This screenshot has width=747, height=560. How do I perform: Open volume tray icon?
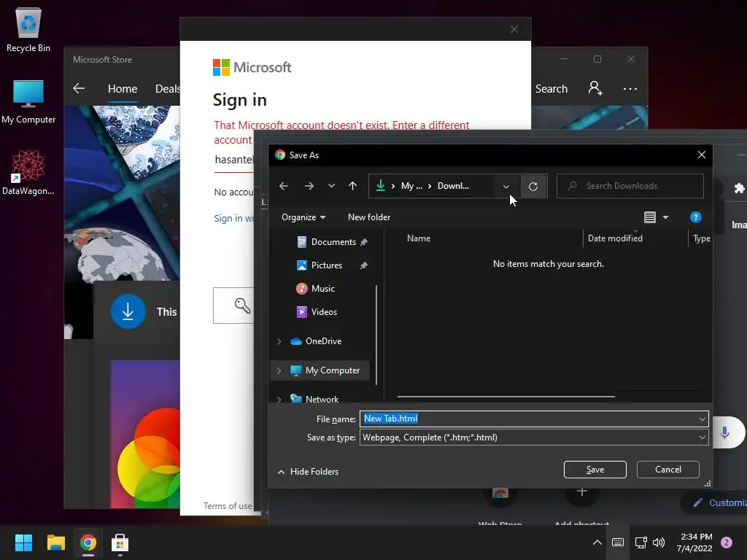[x=659, y=542]
